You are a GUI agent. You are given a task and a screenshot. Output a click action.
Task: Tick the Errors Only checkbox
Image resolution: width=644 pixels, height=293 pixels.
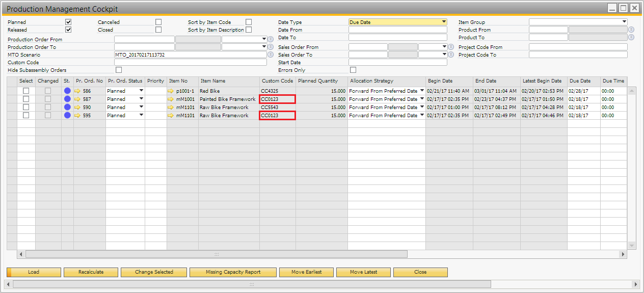pos(353,70)
